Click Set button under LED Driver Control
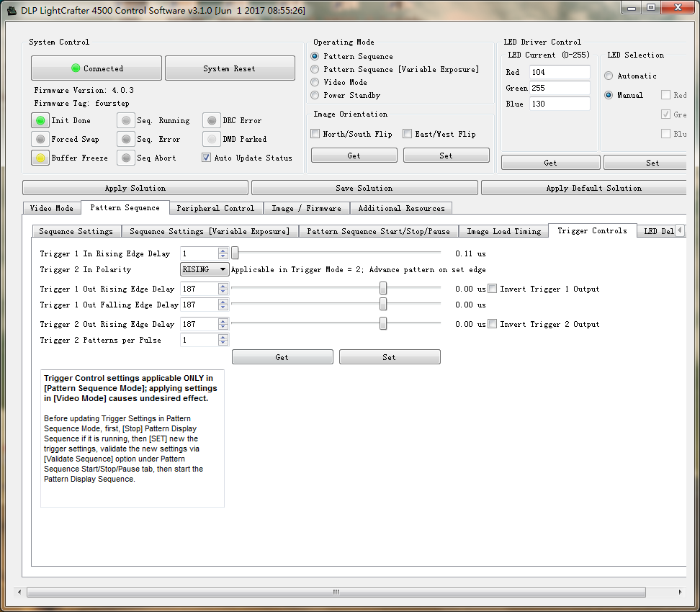The width and height of the screenshot is (700, 612). pyautogui.click(x=645, y=163)
